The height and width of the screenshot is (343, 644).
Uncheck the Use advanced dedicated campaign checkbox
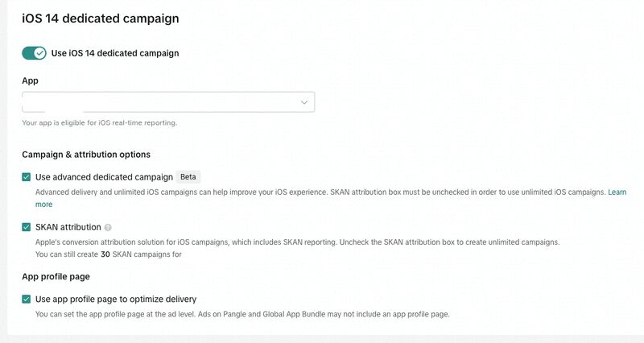27,177
